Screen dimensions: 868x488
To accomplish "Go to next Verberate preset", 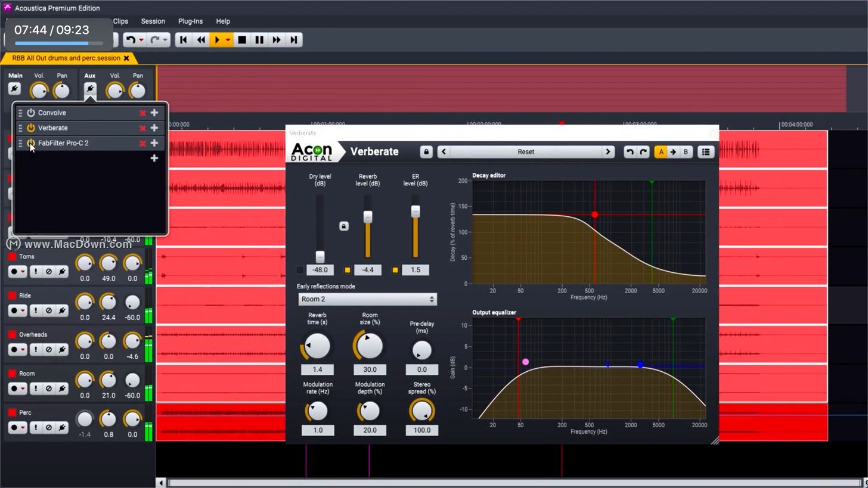I will click(608, 152).
